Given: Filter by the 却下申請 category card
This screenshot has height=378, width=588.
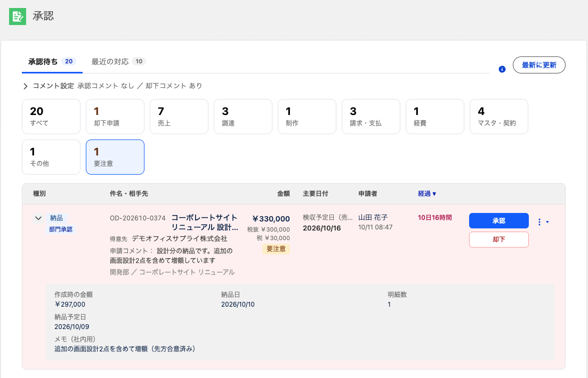Looking at the screenshot, I should [115, 117].
